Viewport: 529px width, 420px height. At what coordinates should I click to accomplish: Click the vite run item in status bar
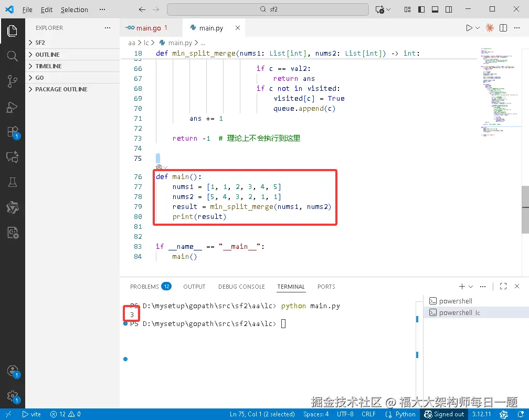tap(31, 414)
